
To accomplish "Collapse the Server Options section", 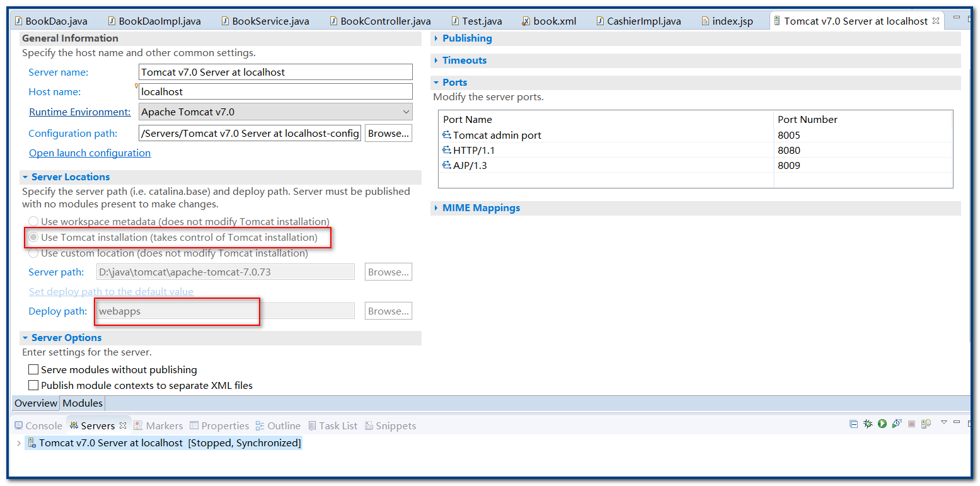I will [25, 338].
